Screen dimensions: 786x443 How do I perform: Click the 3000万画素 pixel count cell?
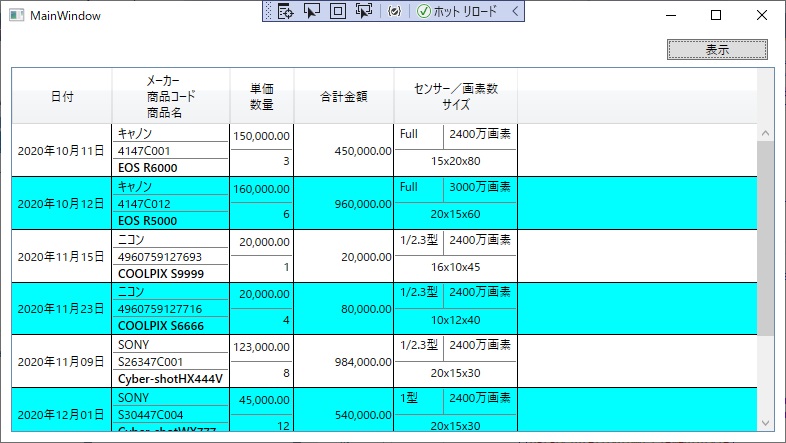480,187
